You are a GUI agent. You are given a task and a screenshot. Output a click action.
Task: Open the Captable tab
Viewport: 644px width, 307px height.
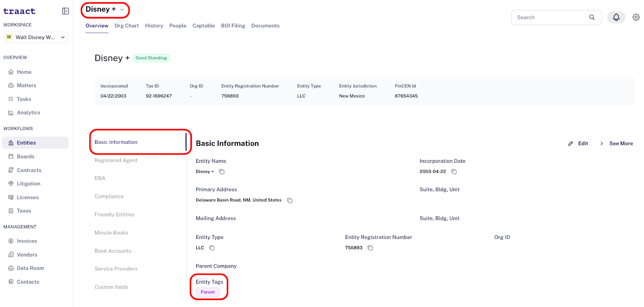[204, 26]
